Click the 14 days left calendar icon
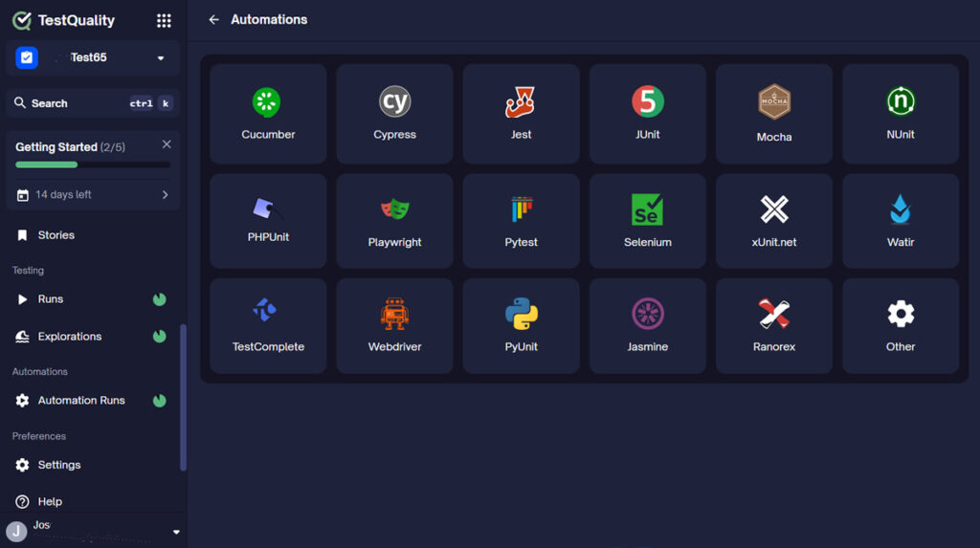This screenshot has height=548, width=980. [x=23, y=195]
